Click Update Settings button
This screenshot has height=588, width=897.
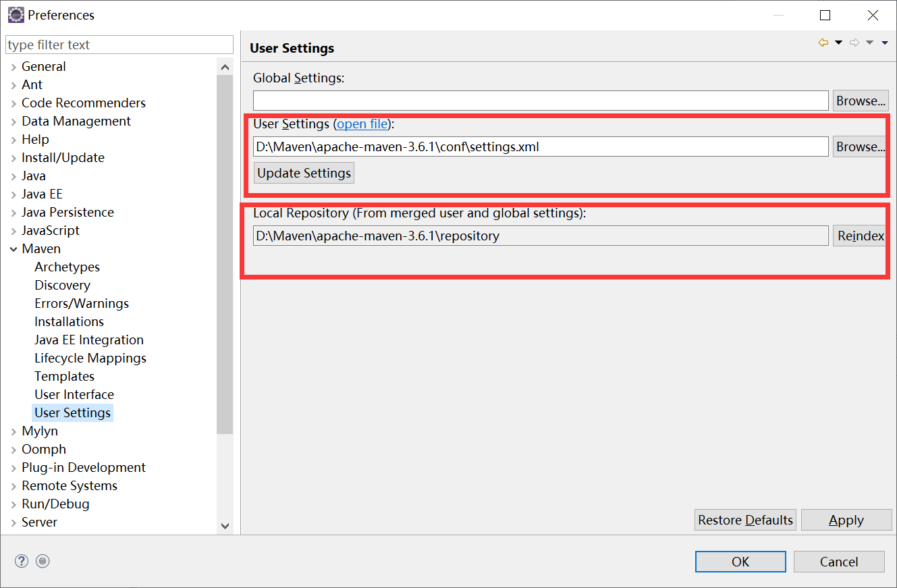point(304,173)
